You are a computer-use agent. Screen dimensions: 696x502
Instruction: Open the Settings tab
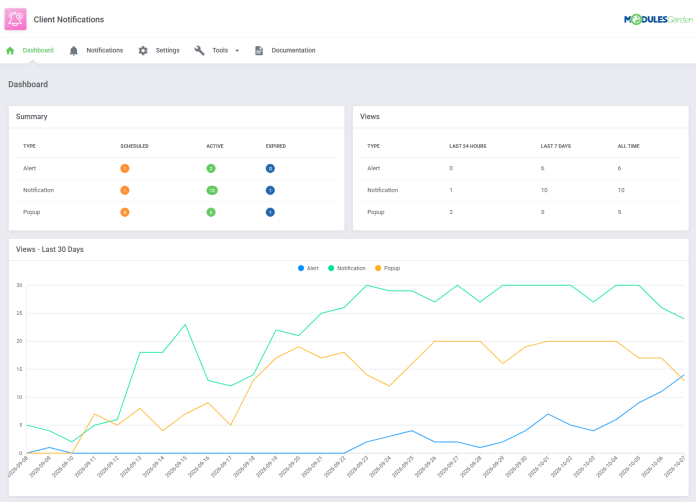pyautogui.click(x=159, y=51)
